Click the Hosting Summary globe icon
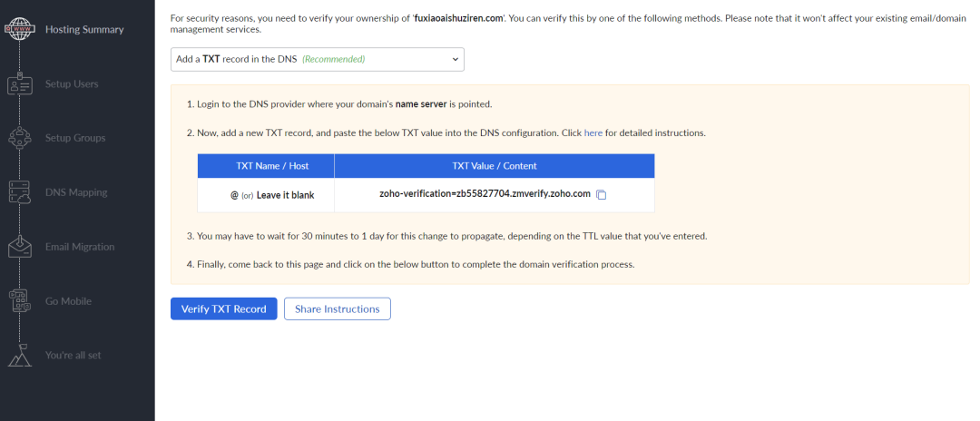This screenshot has width=980, height=421. click(x=19, y=29)
